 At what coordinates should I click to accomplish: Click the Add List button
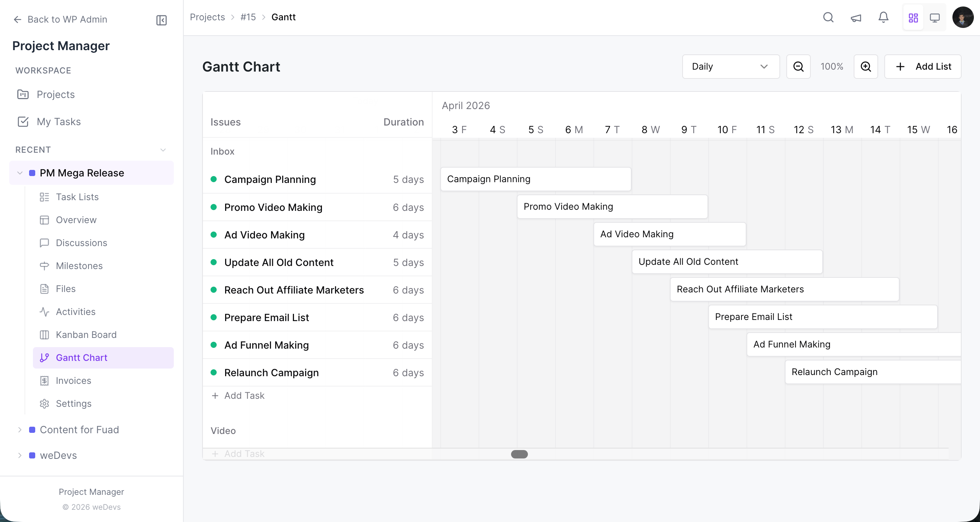click(923, 66)
